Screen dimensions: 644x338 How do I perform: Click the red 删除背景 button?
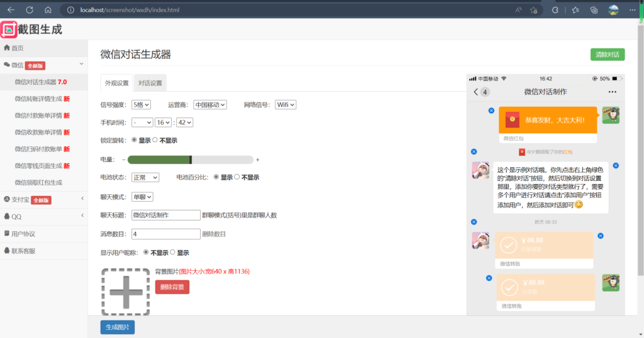tap(172, 286)
